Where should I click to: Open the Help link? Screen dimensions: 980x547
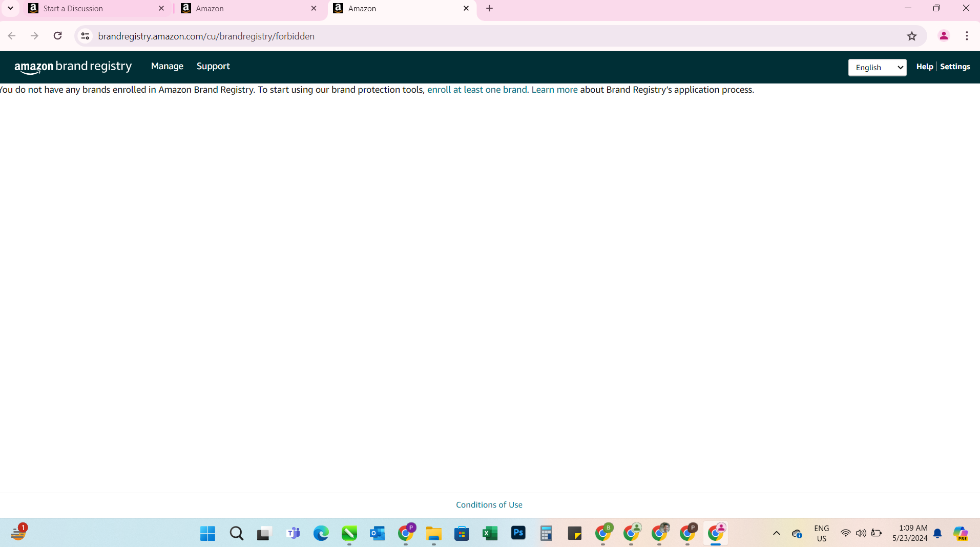click(x=924, y=67)
